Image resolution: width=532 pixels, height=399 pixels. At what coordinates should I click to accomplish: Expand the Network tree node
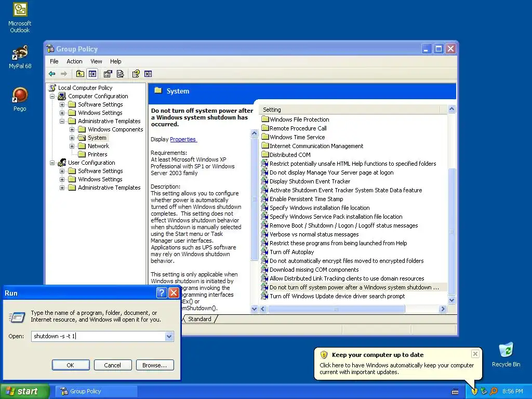72,146
